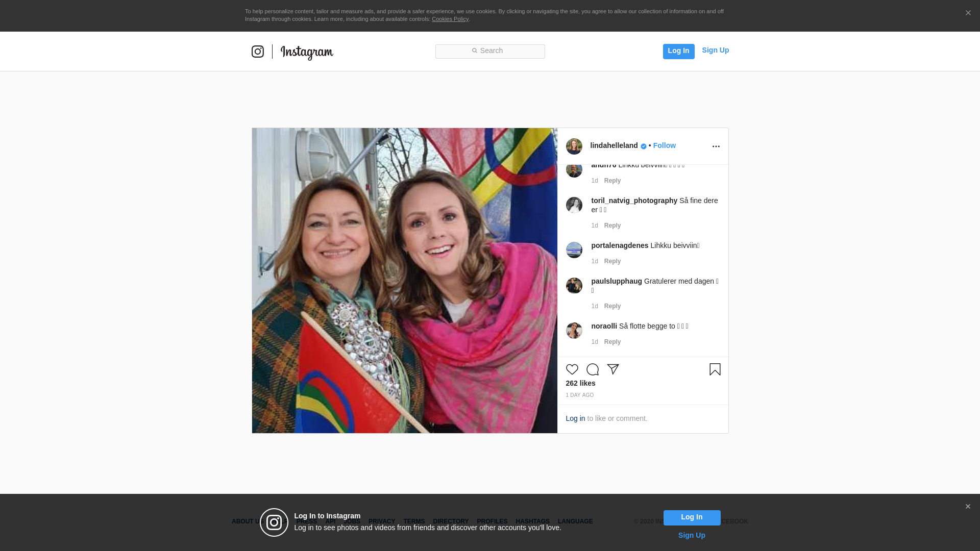Viewport: 980px width, 551px height.
Task: Open the three-dots more options menu
Action: tap(716, 146)
